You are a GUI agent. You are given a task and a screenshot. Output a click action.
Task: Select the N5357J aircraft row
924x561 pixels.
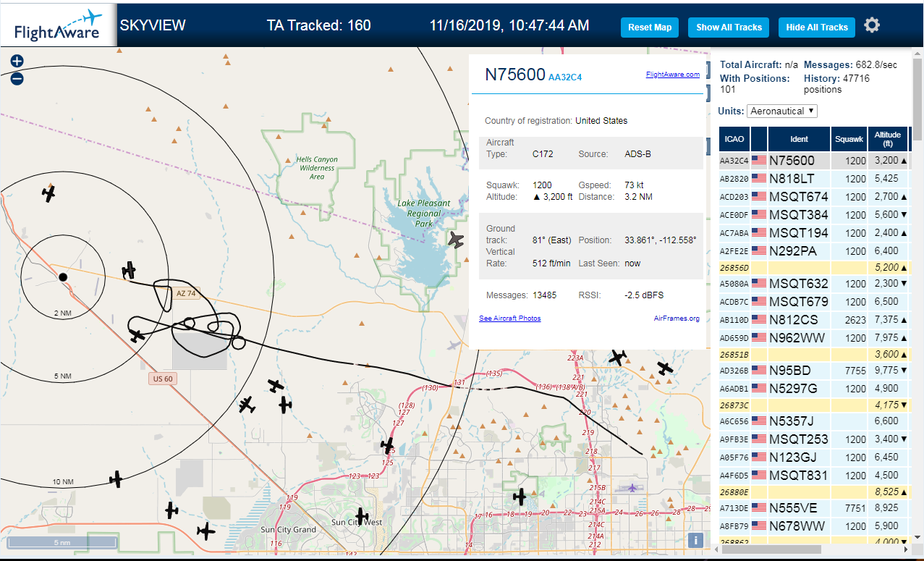(x=814, y=421)
